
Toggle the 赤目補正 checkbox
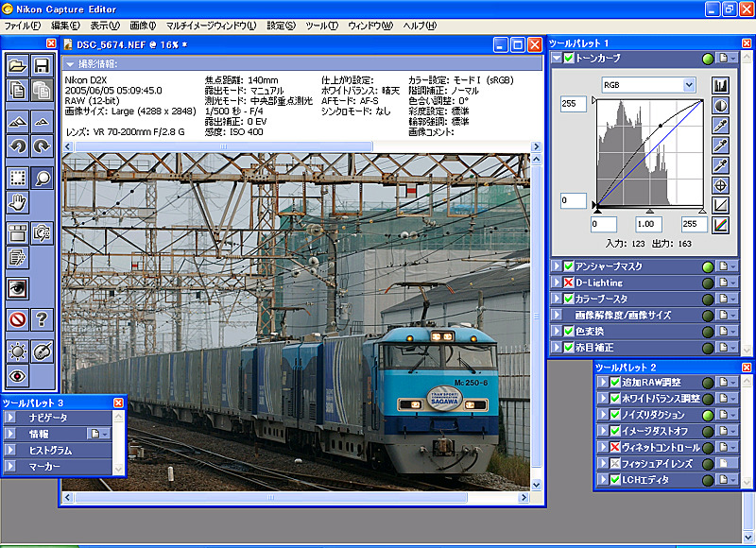(x=569, y=347)
